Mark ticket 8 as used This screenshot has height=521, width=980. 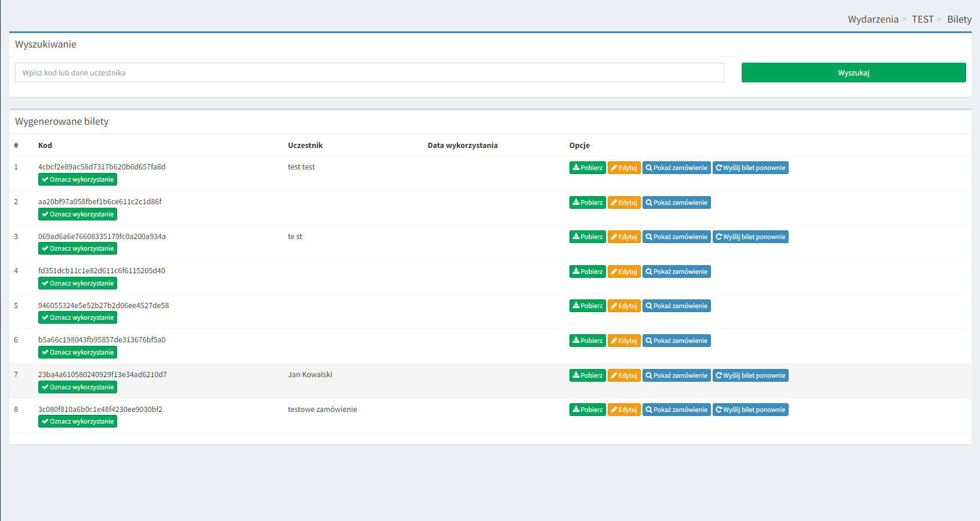click(x=78, y=421)
